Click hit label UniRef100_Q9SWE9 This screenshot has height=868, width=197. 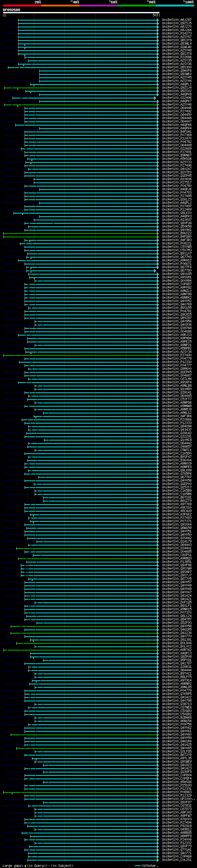click(x=177, y=761)
